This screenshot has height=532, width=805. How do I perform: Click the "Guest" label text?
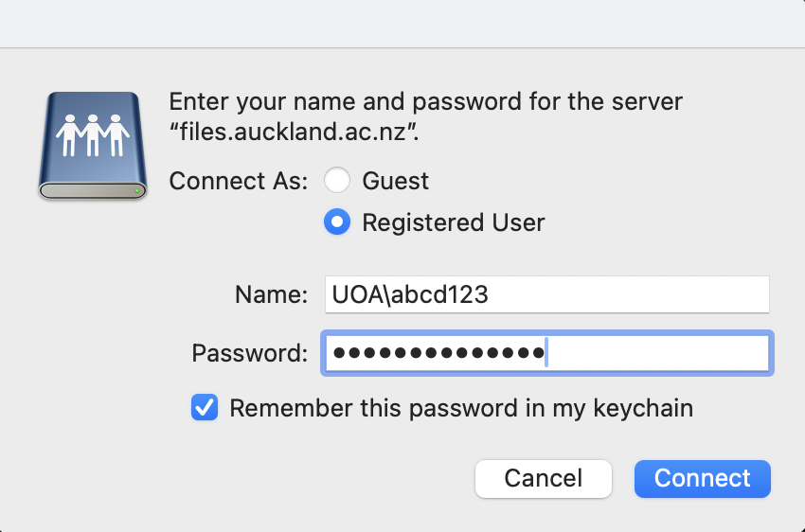[396, 181]
